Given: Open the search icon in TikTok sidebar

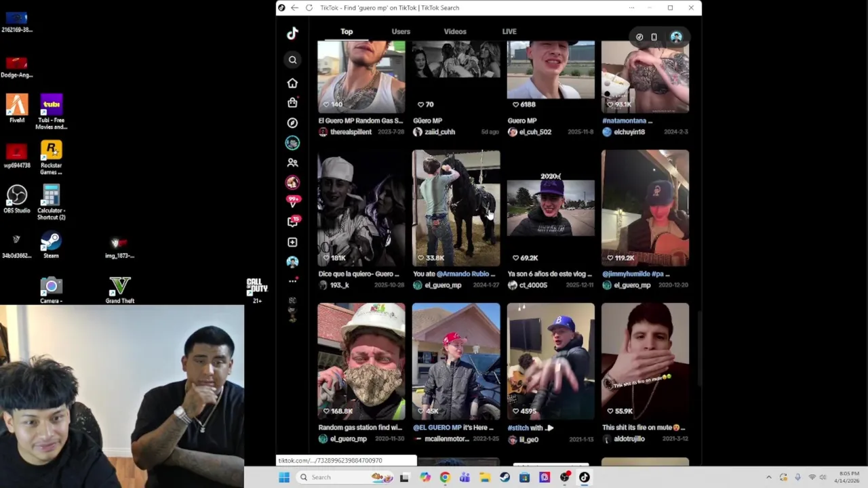Looking at the screenshot, I should (292, 60).
